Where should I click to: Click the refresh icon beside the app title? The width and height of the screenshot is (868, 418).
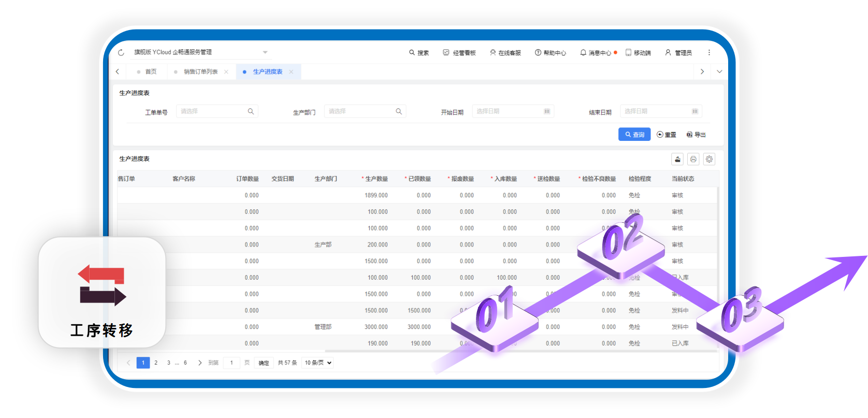121,52
